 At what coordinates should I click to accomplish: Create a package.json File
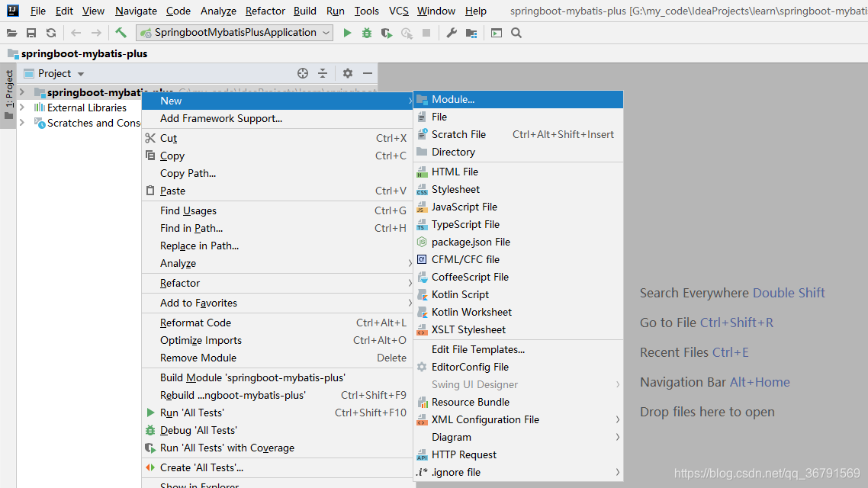pos(518,242)
